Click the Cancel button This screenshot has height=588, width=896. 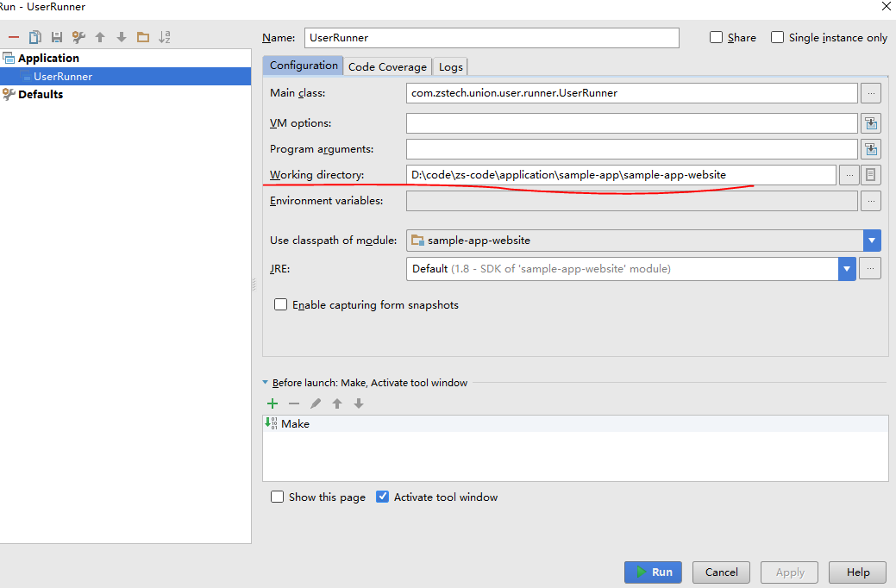[721, 572]
